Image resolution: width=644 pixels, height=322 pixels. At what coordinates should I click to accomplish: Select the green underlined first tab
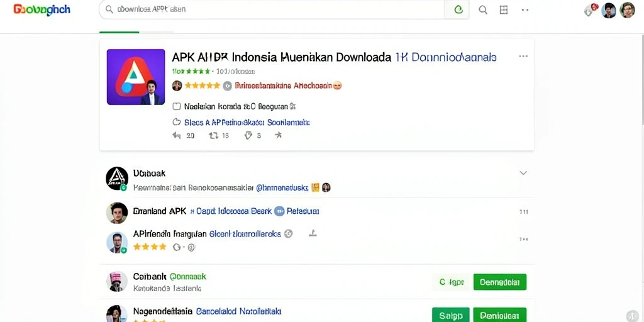[x=119, y=32]
